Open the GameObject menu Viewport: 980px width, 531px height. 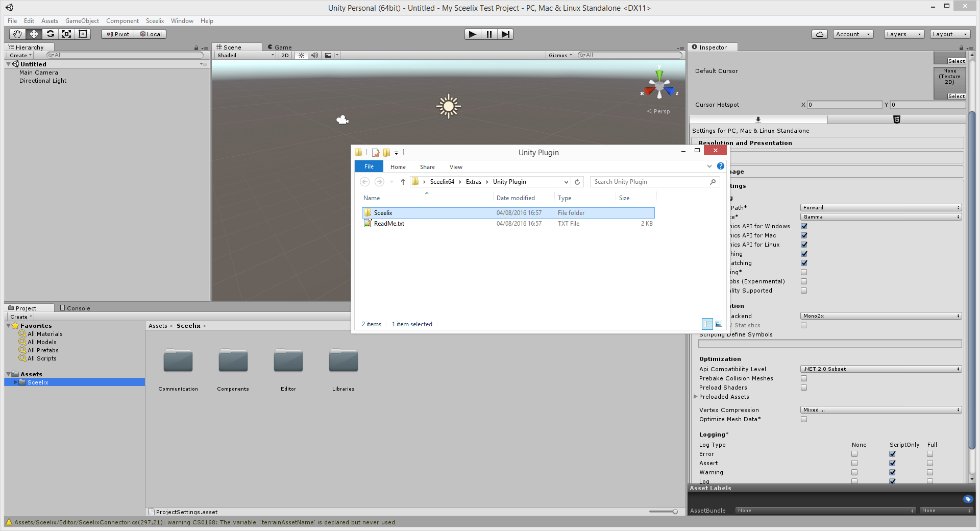pyautogui.click(x=82, y=21)
